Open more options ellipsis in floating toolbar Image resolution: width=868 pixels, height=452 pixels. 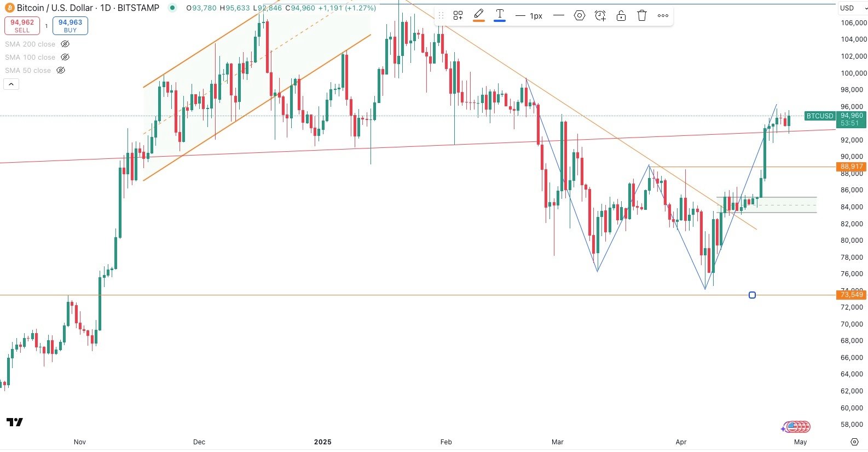(663, 15)
